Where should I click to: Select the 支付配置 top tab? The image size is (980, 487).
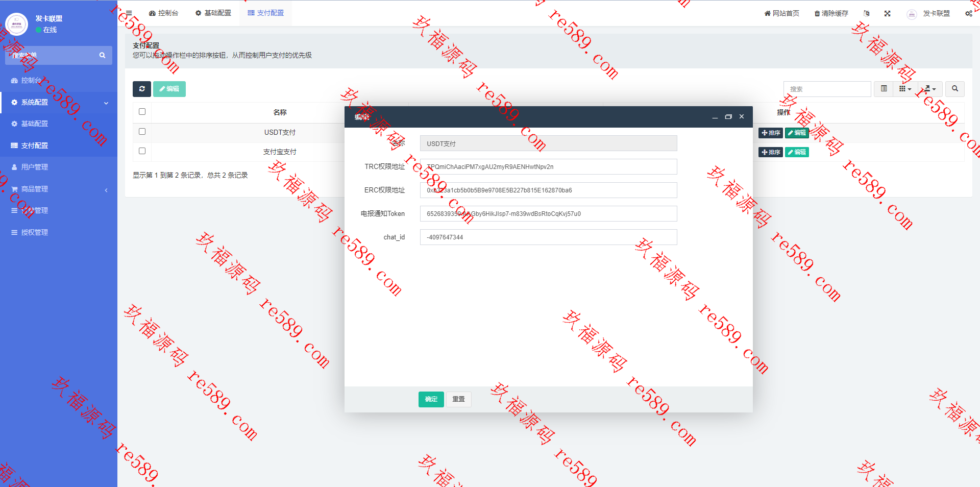pyautogui.click(x=265, y=13)
